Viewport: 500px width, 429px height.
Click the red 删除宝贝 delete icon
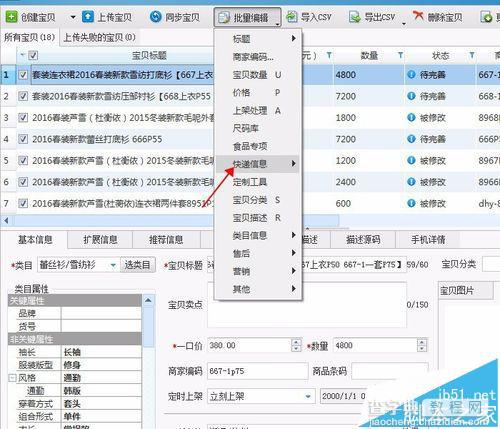[x=418, y=15]
